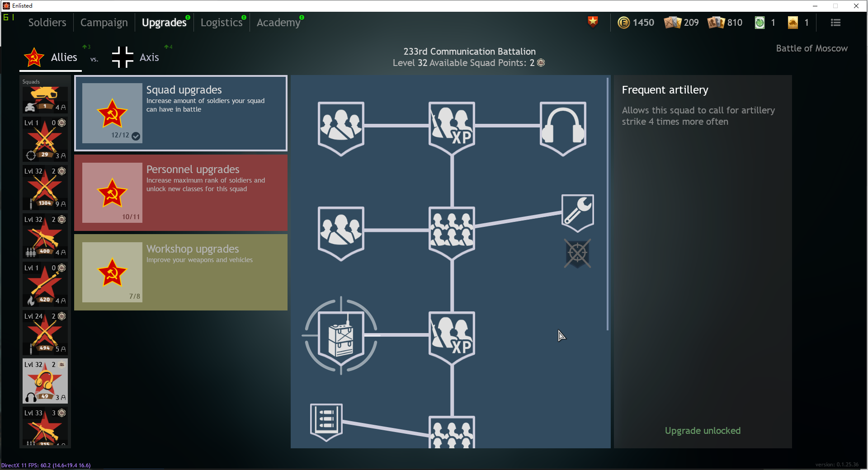
Task: Open the Academy tab
Action: coord(278,23)
